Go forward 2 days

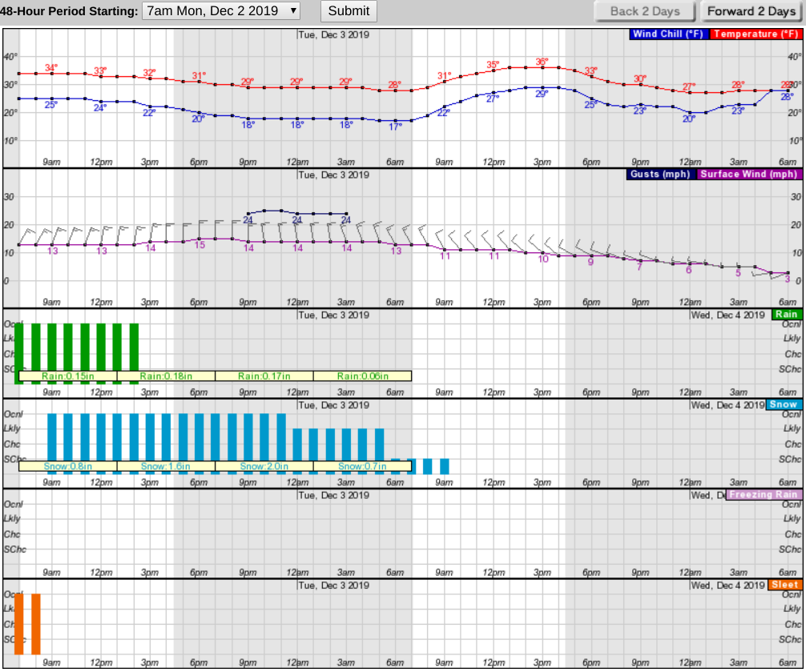click(x=752, y=11)
